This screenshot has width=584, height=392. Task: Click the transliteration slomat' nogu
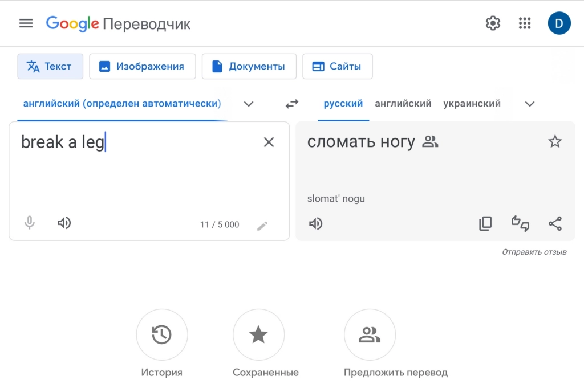(x=336, y=199)
